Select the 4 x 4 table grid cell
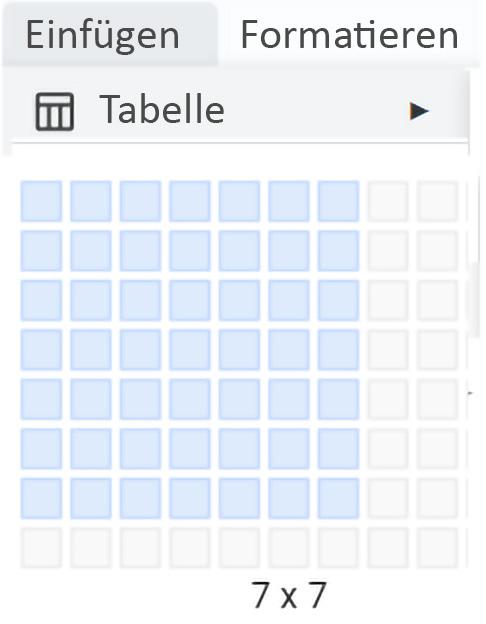This screenshot has height=624, width=486. tap(190, 350)
